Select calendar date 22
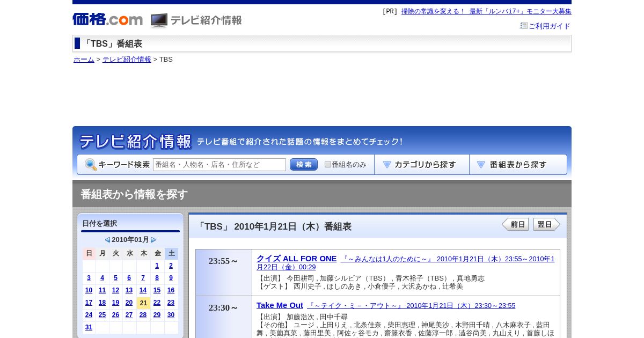 pyautogui.click(x=157, y=303)
